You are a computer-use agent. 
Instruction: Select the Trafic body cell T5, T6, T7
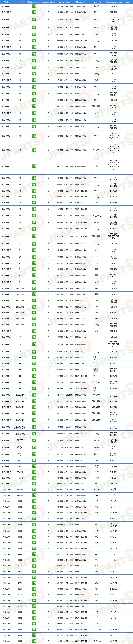click(x=97, y=472)
